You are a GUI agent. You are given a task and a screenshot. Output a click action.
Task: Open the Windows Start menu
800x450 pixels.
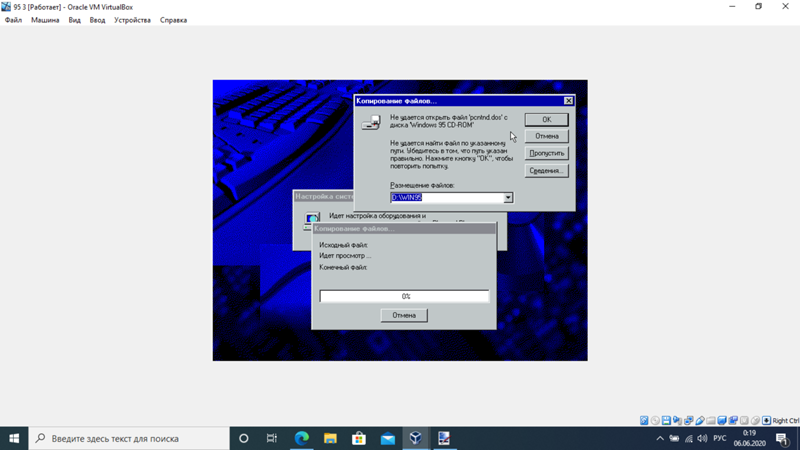click(x=14, y=438)
